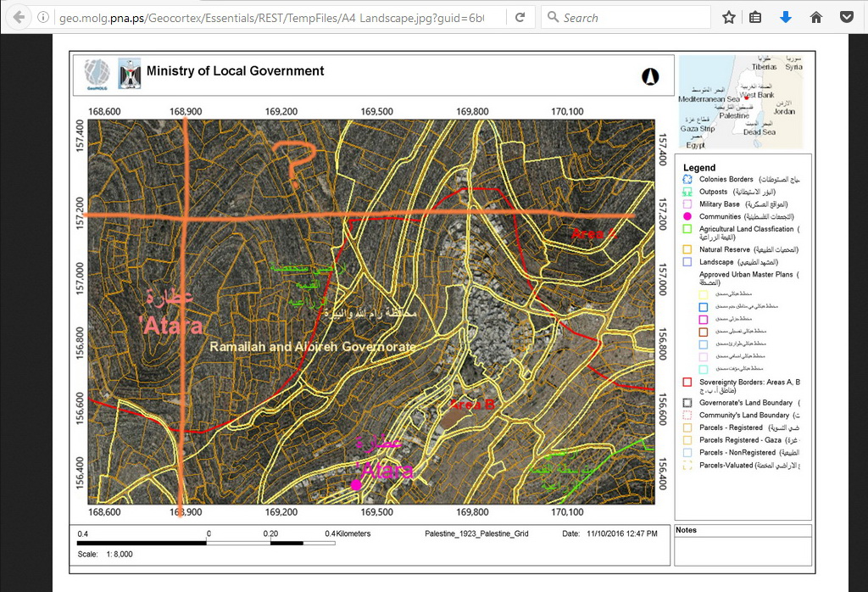868x592 pixels.
Task: Reload the page with the refresh icon
Action: (x=520, y=18)
